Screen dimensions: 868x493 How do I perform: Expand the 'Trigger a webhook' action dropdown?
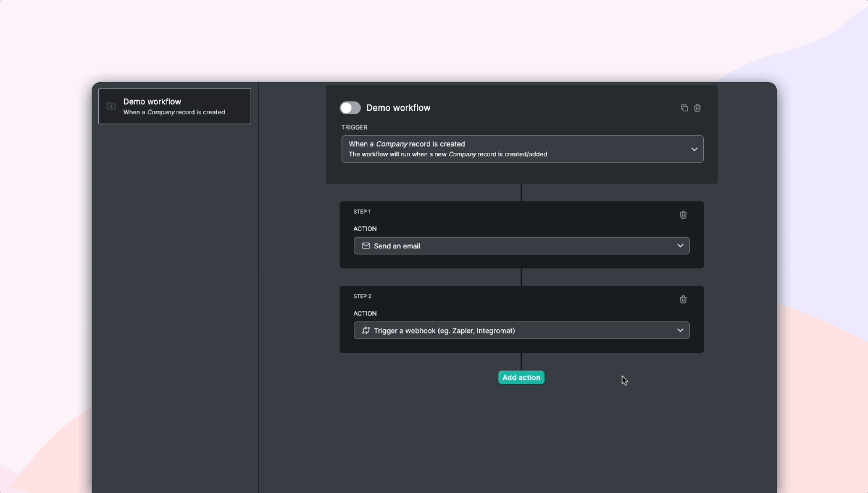coord(521,330)
